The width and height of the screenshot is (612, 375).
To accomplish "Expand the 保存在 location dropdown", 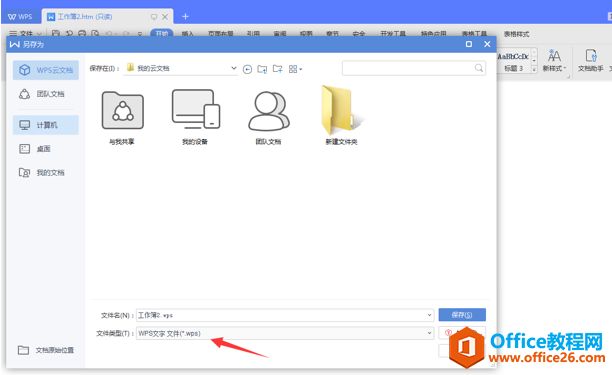I will tap(233, 68).
